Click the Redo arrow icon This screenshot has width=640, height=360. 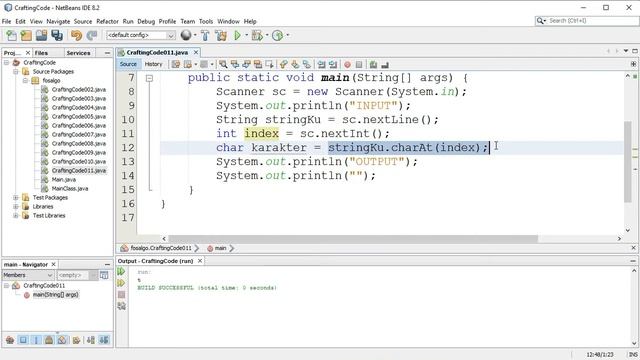point(92,36)
